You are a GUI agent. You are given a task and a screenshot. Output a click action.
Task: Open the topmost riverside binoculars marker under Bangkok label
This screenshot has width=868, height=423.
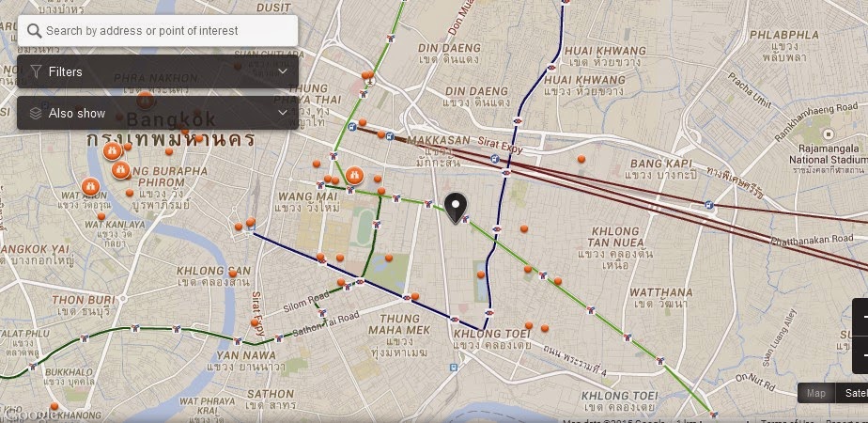tap(113, 150)
